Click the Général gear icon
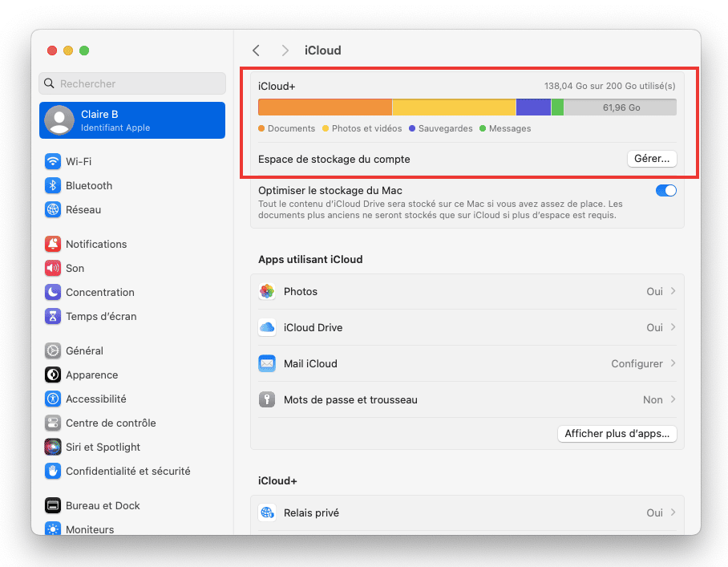Screen dimensions: 728x567 click(52, 351)
